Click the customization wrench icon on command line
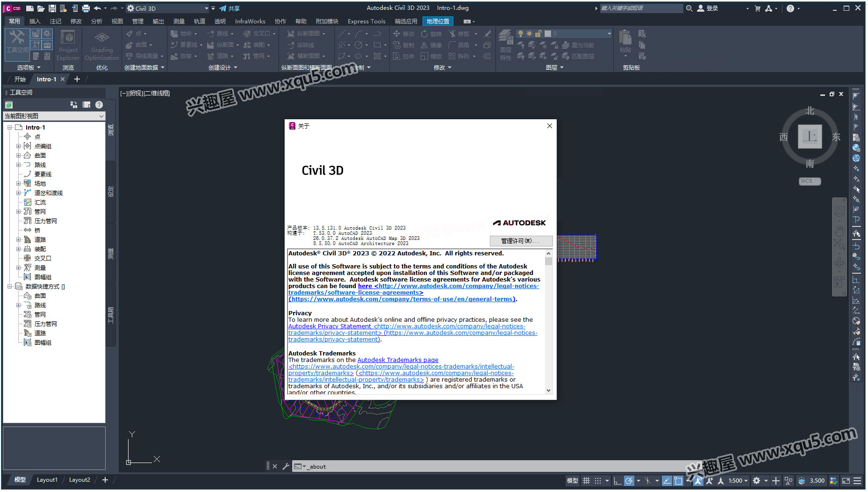Screen dimensions: 868x492 pos(286,466)
